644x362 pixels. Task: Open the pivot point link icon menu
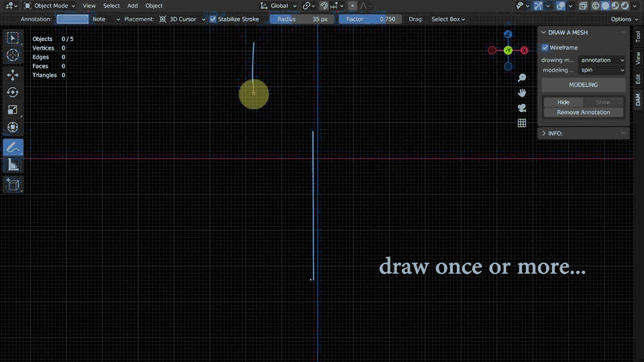(x=309, y=6)
